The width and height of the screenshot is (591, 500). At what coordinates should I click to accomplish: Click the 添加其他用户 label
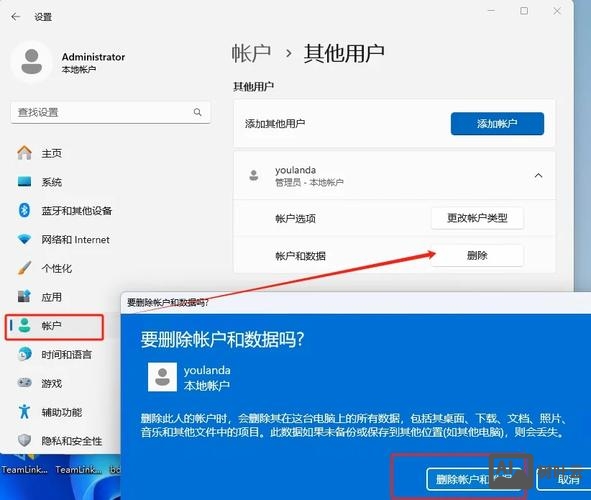pyautogui.click(x=275, y=123)
